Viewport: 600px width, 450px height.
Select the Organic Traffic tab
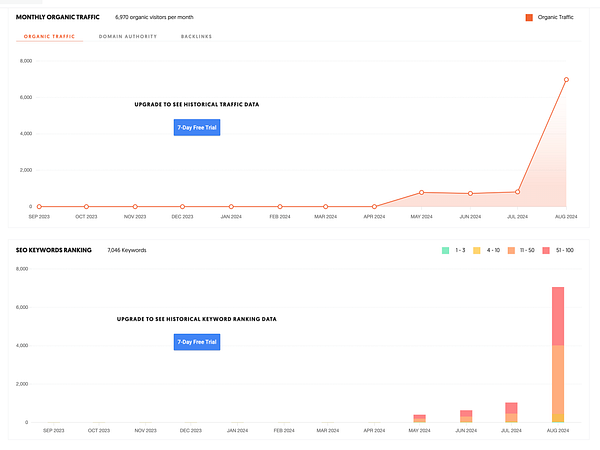(51, 36)
